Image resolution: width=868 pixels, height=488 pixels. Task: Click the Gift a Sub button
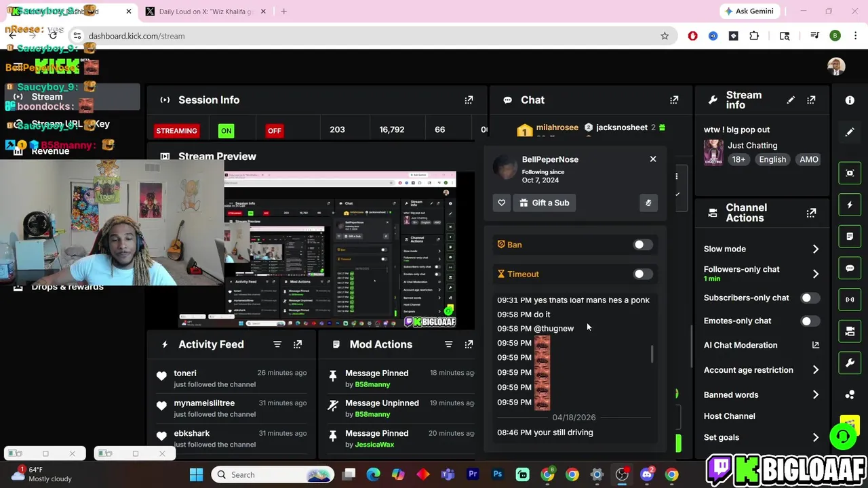tap(545, 203)
